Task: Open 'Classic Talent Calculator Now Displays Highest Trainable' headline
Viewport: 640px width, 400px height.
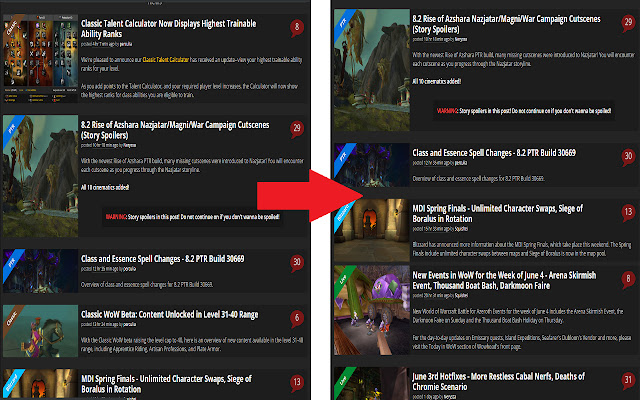Action: click(x=169, y=29)
